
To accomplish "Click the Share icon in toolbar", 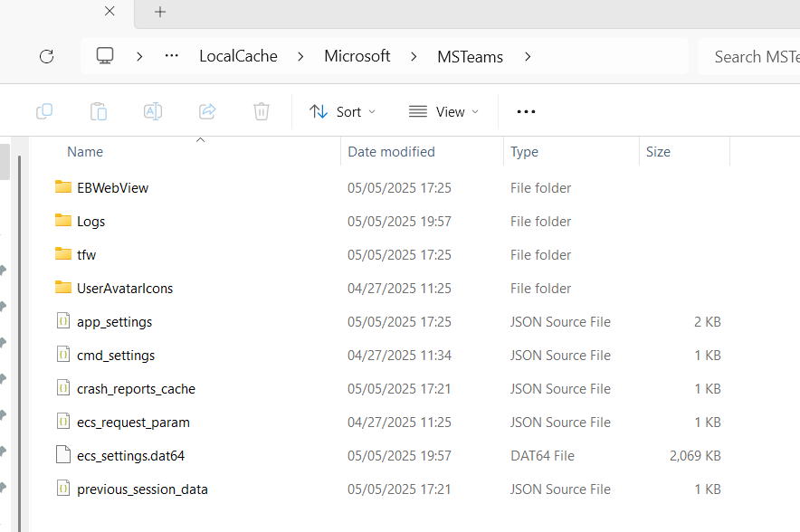I will [207, 111].
